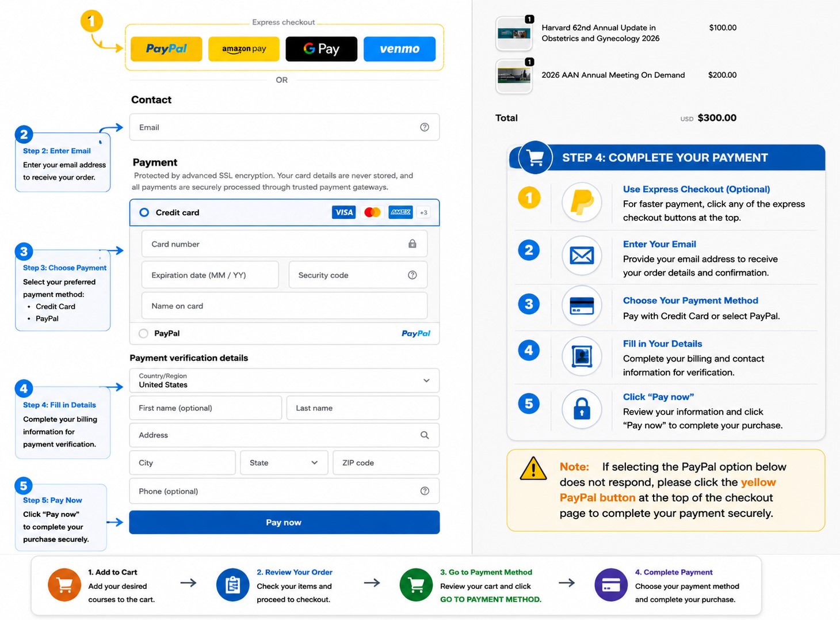
Task: Click the security code help icon
Action: 413,275
